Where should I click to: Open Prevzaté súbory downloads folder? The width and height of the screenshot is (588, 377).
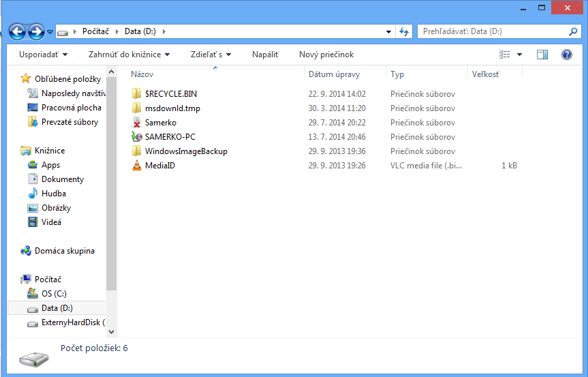click(69, 122)
